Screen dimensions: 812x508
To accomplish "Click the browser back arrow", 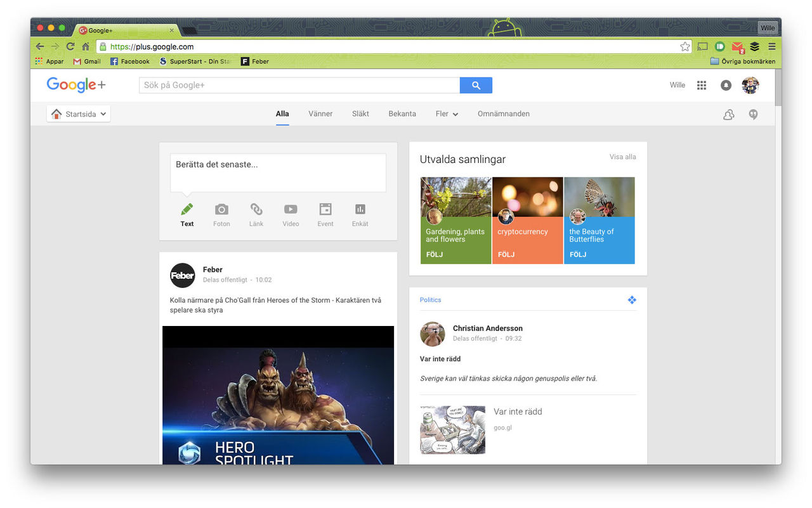I will (40, 46).
